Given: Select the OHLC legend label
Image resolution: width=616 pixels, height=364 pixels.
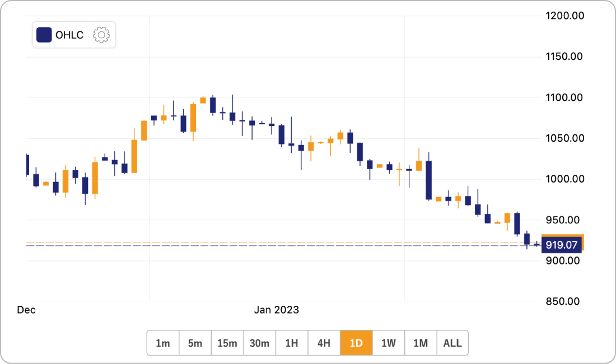Looking at the screenshot, I should point(69,35).
